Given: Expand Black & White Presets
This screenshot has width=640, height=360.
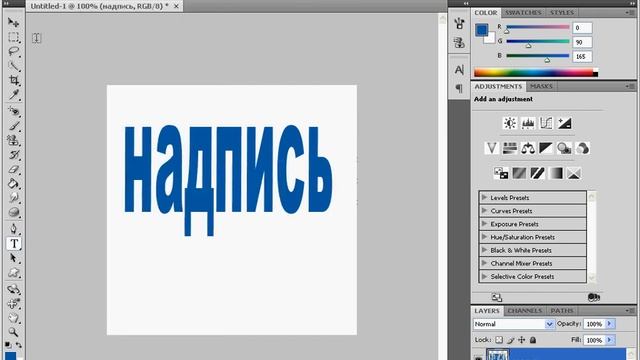Looking at the screenshot, I should click(484, 250).
